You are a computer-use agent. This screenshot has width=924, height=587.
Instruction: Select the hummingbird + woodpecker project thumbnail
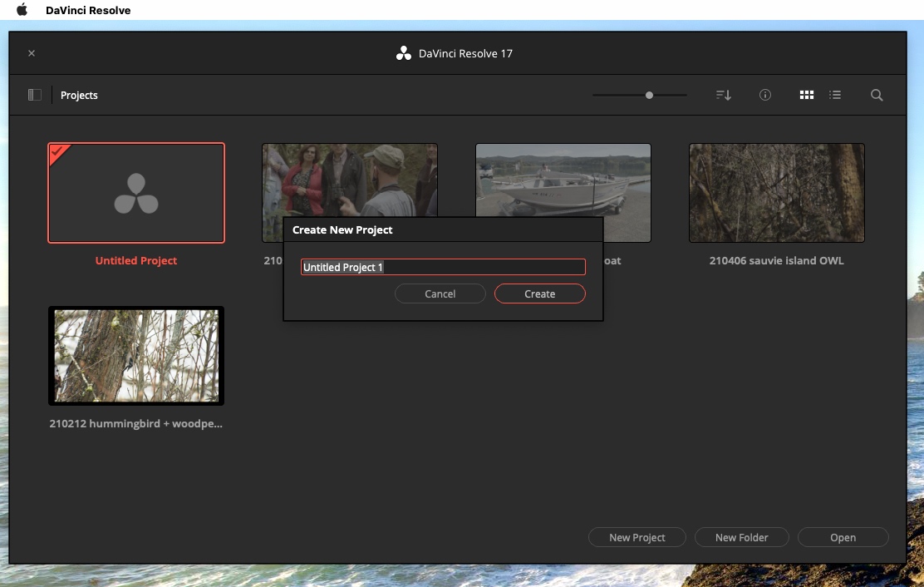click(136, 356)
